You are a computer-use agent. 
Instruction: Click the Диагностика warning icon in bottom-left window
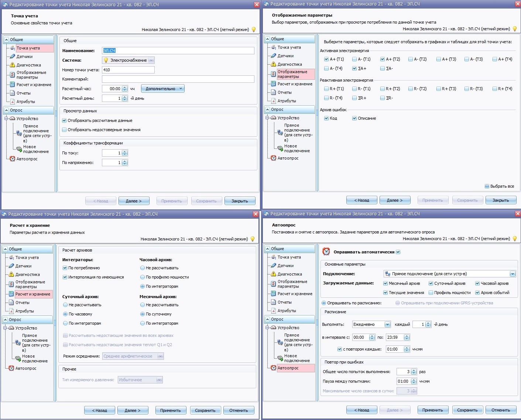[x=11, y=274]
